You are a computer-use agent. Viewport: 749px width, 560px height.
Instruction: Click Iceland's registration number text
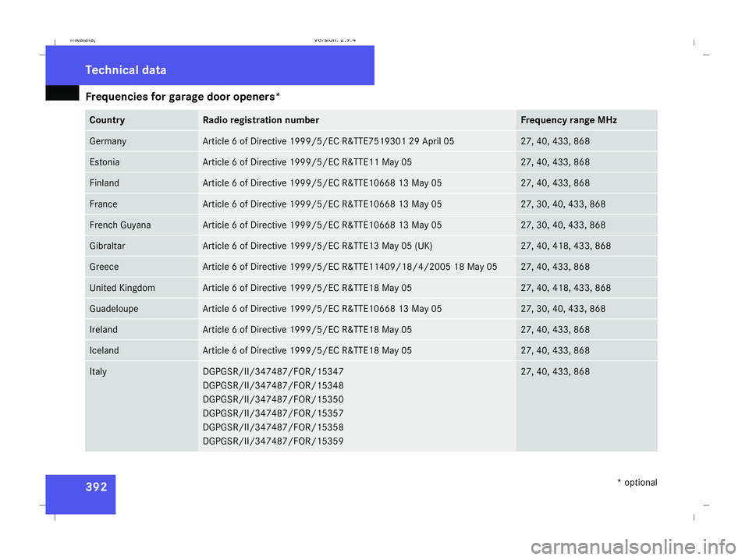[307, 351]
